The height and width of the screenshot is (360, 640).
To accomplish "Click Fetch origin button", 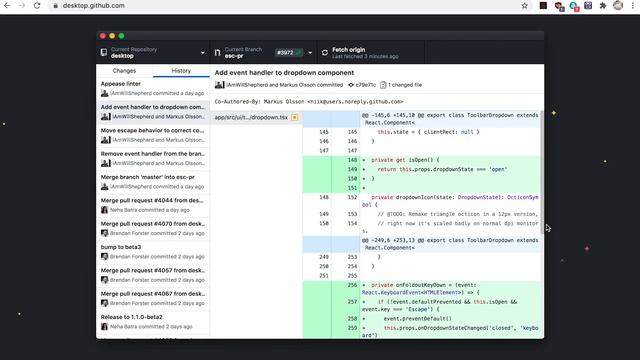I will pos(371,52).
